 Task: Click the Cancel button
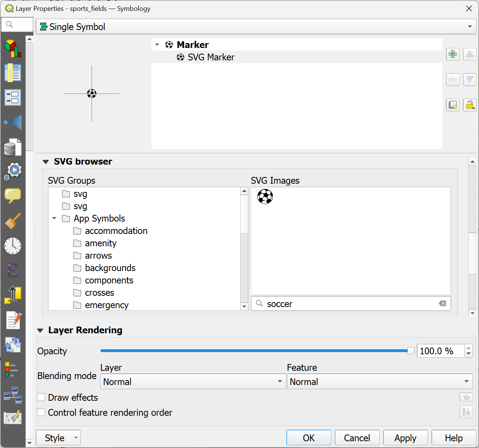[357, 438]
